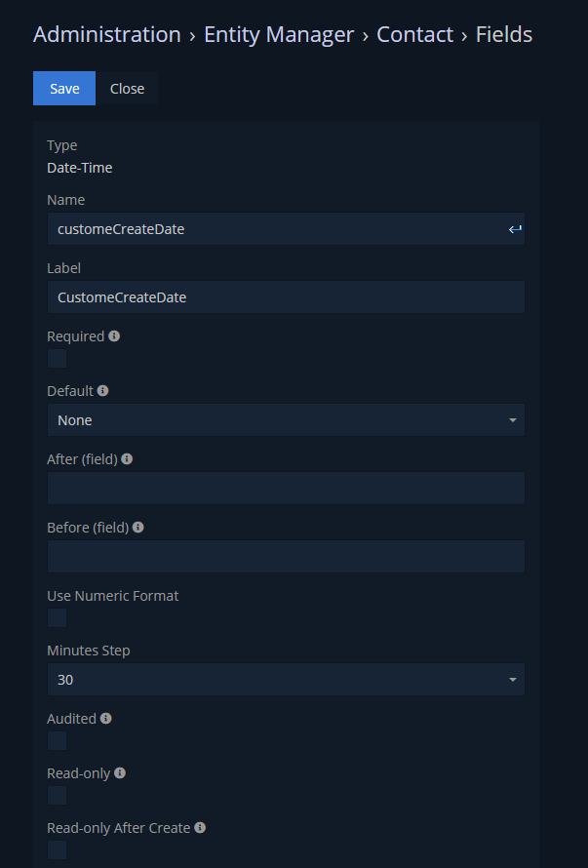
Task: Go to Entity Manager breadcrumb
Action: click(x=279, y=34)
